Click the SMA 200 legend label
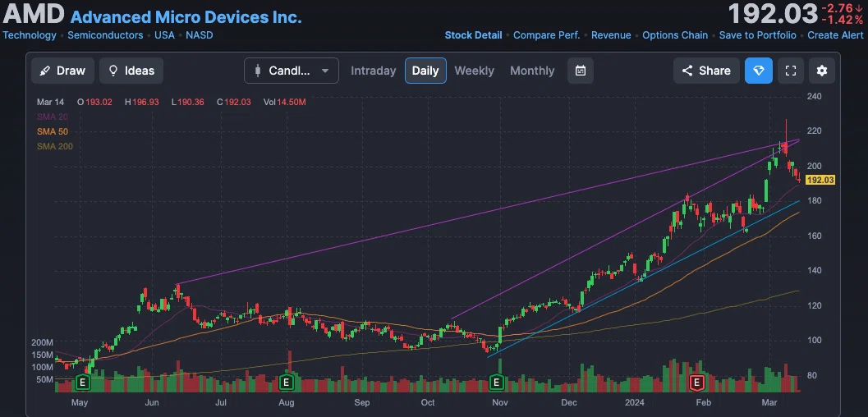 coord(54,147)
